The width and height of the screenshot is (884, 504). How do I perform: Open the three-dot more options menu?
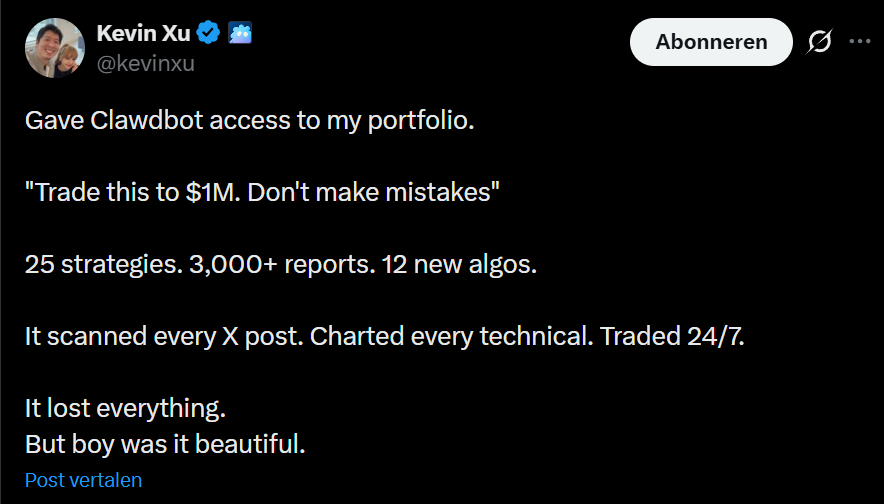pyautogui.click(x=859, y=42)
